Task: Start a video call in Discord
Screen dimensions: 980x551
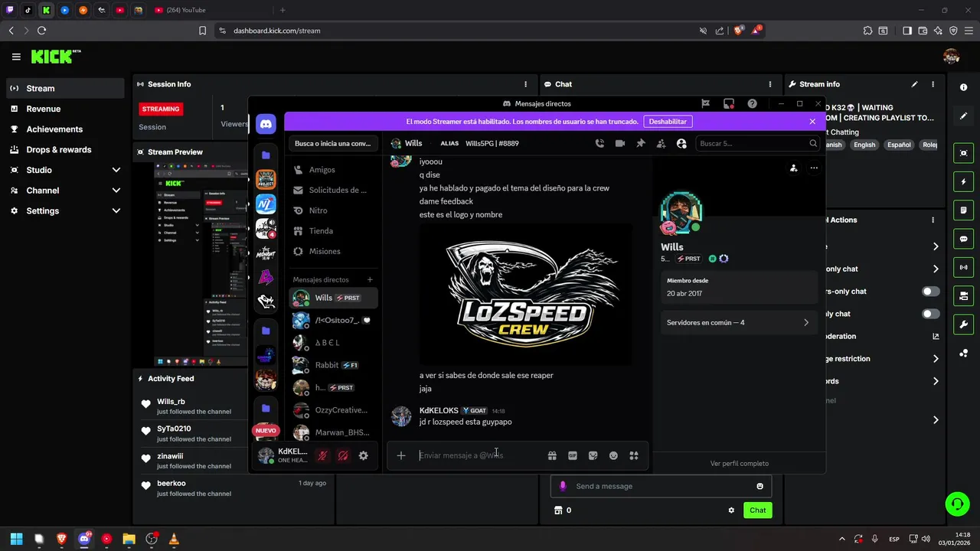Action: click(620, 143)
